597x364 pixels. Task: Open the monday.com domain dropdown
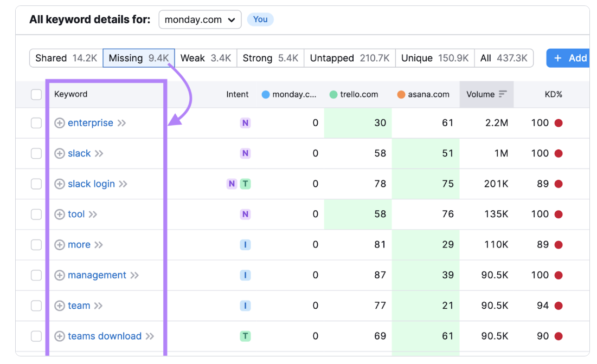point(200,19)
